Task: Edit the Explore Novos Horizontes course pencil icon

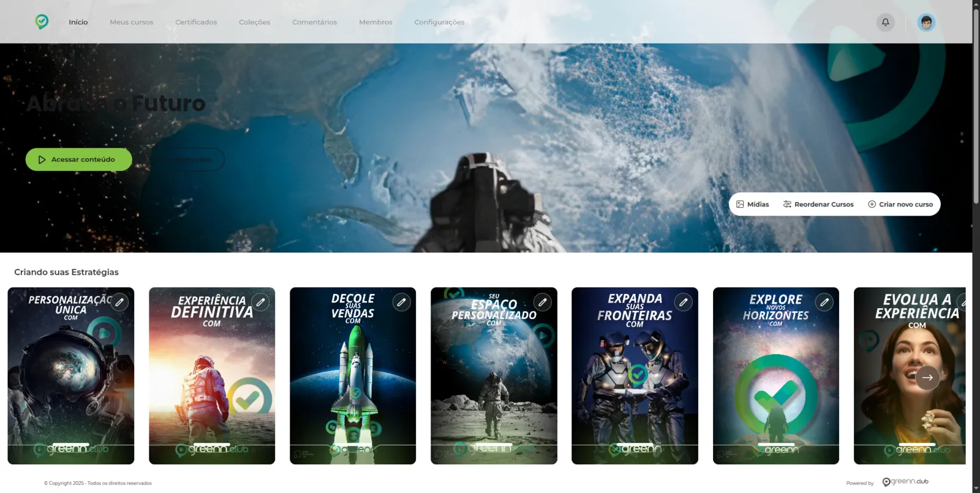Action: 824,302
